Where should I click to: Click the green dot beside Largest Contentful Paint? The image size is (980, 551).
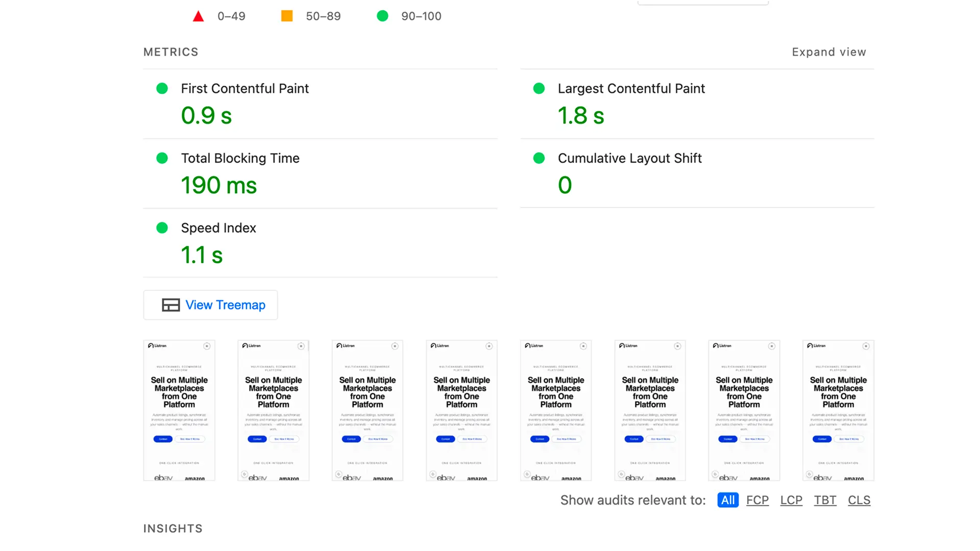[538, 88]
